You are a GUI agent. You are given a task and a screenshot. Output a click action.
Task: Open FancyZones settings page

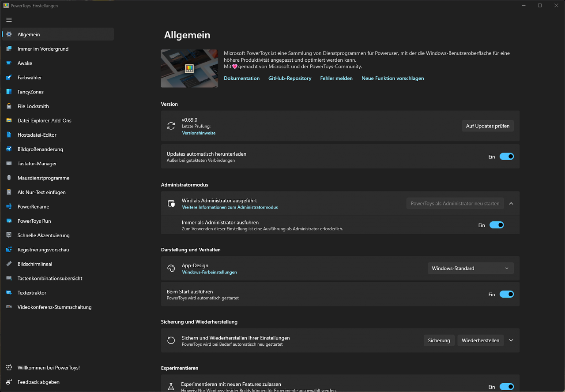(58, 92)
